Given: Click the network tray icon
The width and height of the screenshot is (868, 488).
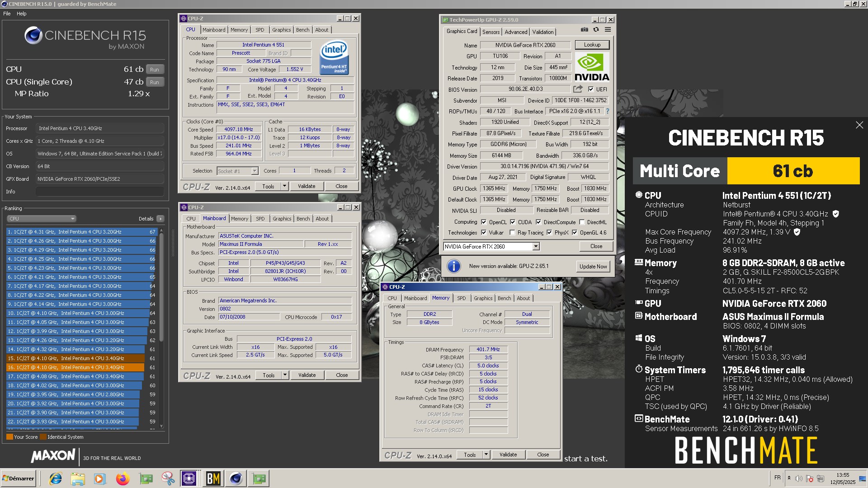Looking at the screenshot, I should (x=821, y=479).
